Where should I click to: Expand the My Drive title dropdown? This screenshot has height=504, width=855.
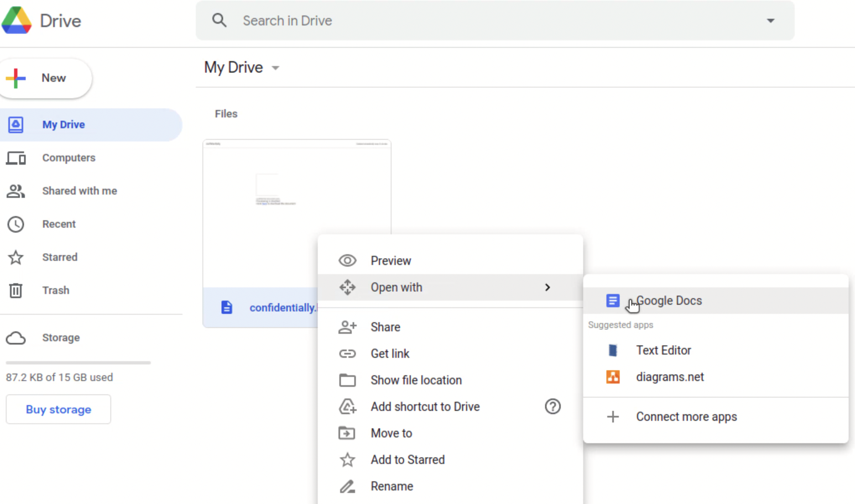point(275,68)
